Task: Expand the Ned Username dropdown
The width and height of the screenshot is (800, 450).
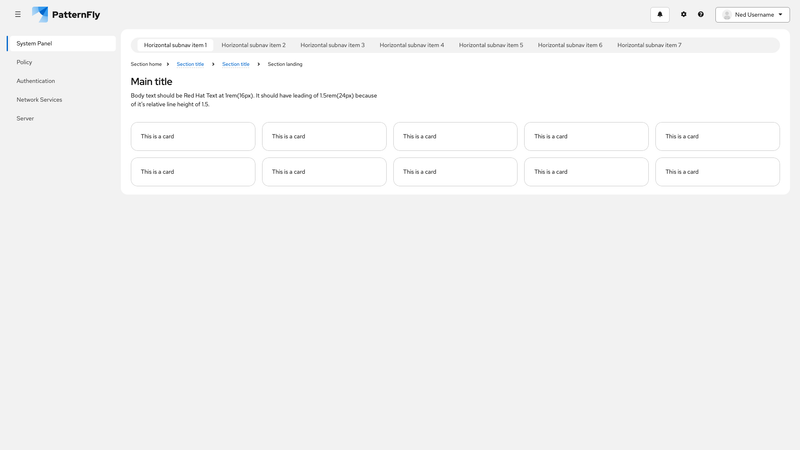Action: click(752, 15)
